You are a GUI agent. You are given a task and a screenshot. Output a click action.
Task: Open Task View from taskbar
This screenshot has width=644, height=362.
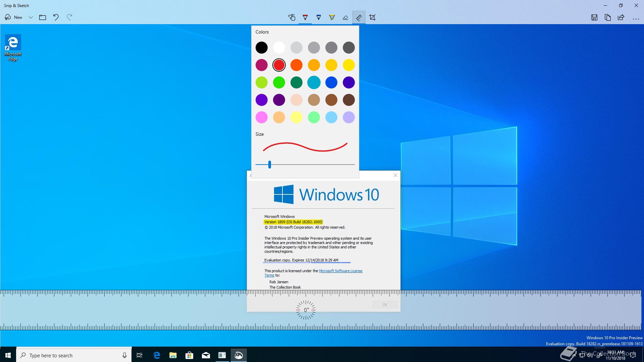tap(140, 355)
